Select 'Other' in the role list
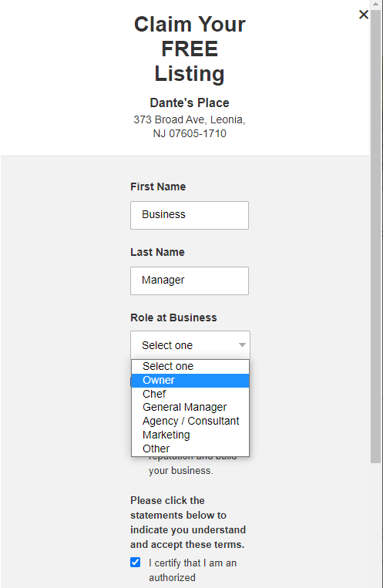Viewport: 383px width, 588px height. [190, 449]
